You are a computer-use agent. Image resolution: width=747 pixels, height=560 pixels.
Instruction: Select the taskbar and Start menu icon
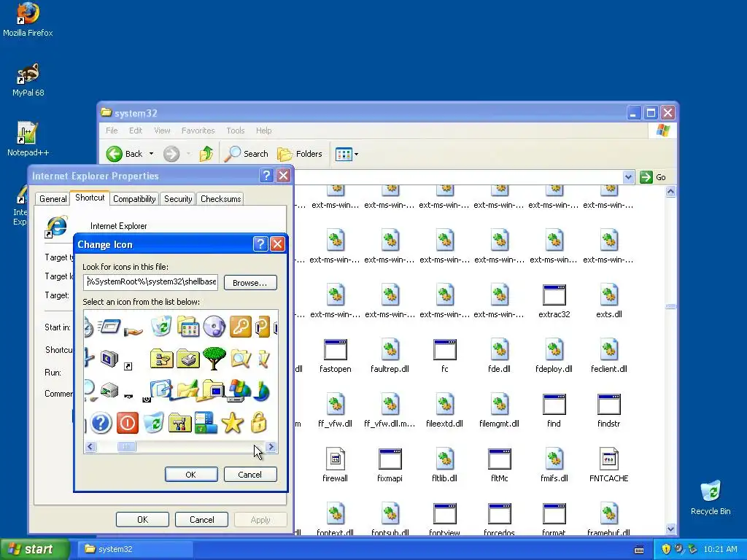click(206, 423)
